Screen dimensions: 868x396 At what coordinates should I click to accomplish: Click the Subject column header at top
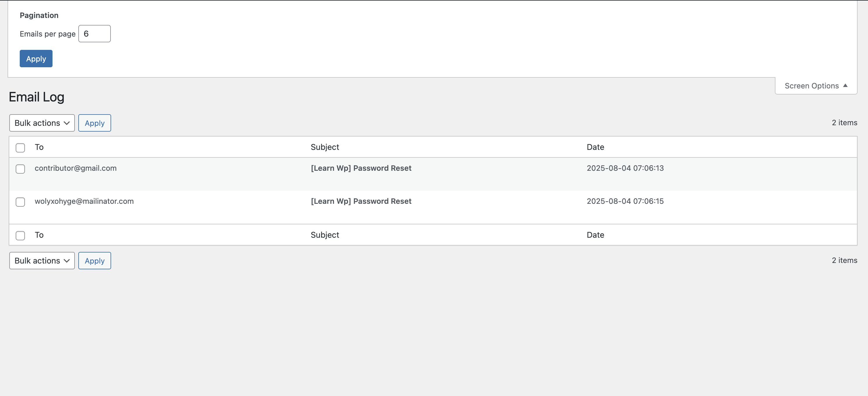[325, 147]
